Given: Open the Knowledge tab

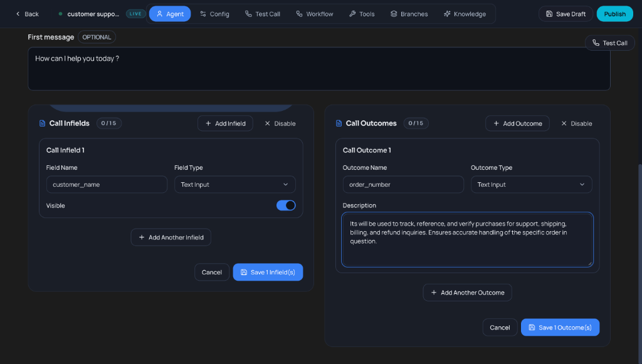Looking at the screenshot, I should 465,13.
